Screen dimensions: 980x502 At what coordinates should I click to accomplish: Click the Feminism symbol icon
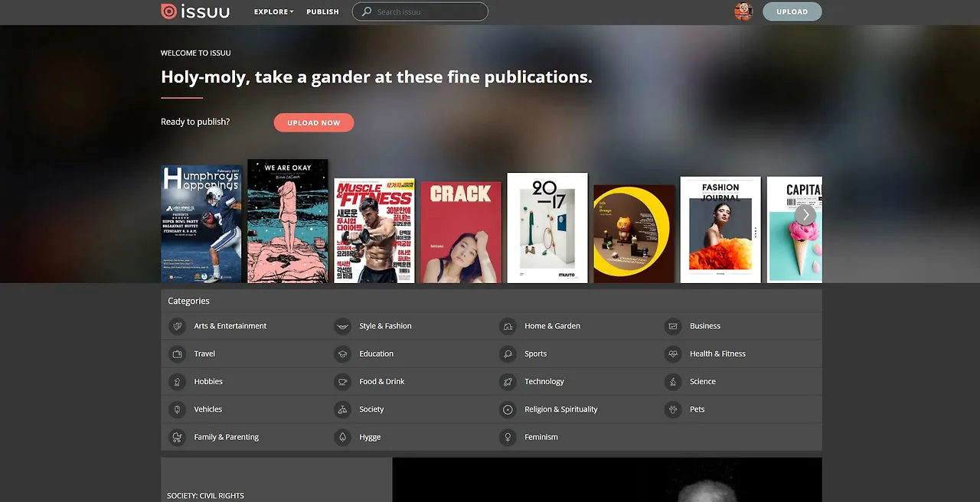[508, 437]
